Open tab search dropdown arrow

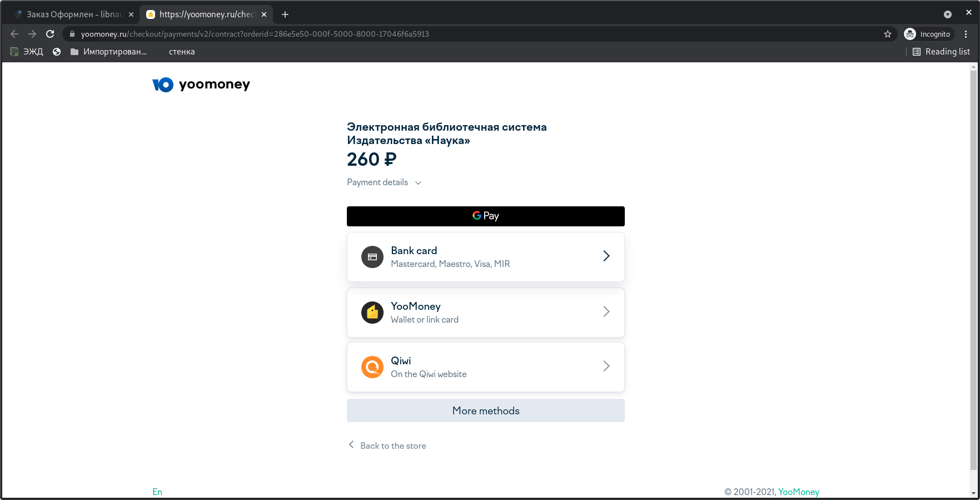pos(948,14)
